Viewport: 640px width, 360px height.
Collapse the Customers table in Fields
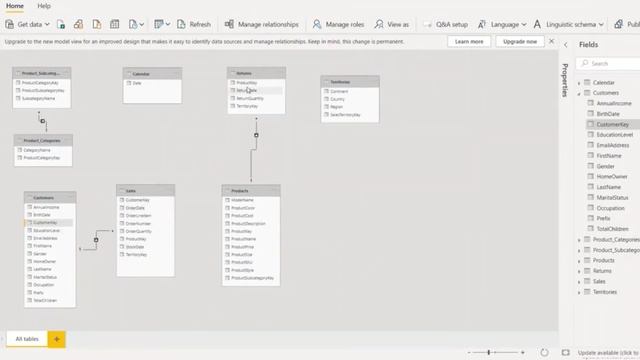pyautogui.click(x=579, y=93)
